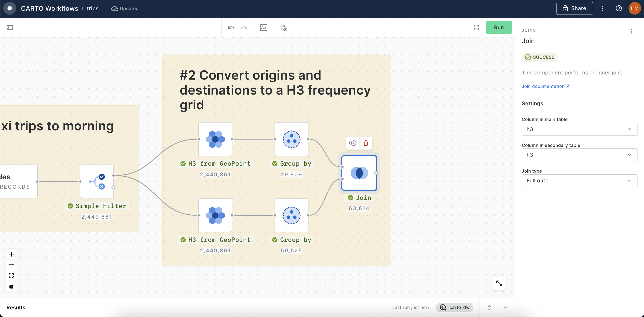Screen dimensions: 644x317
Task: Open the top bar more options menu
Action: (603, 8)
